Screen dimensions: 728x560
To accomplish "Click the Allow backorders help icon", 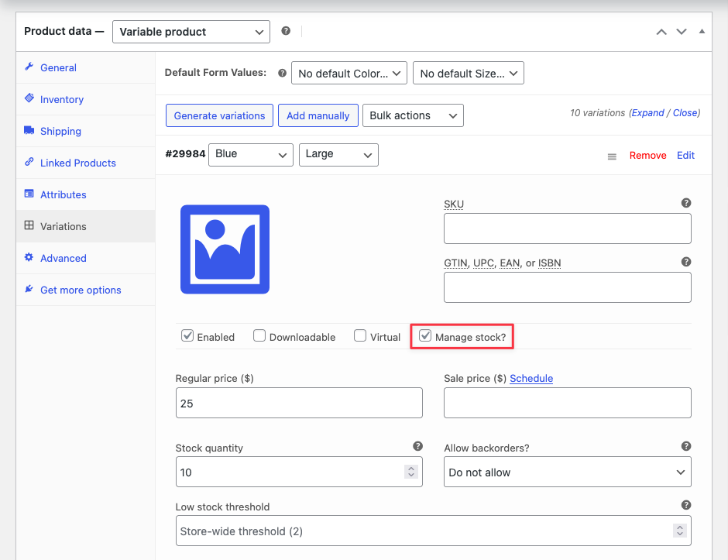I will [685, 446].
